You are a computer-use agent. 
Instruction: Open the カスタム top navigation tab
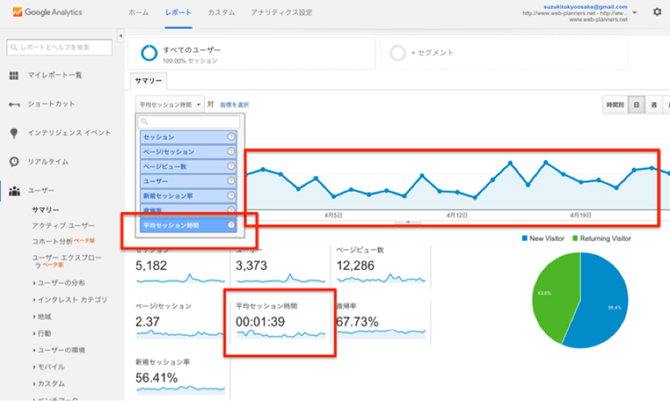click(x=221, y=12)
